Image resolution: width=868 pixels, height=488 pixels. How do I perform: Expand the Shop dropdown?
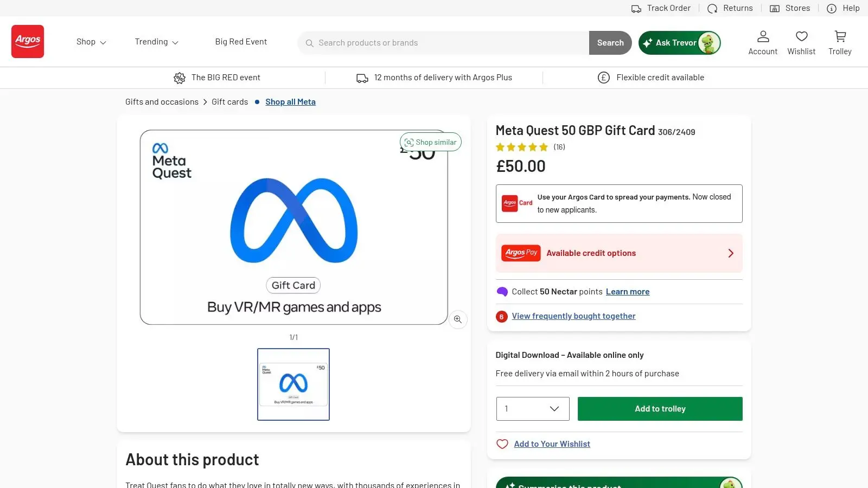point(91,42)
